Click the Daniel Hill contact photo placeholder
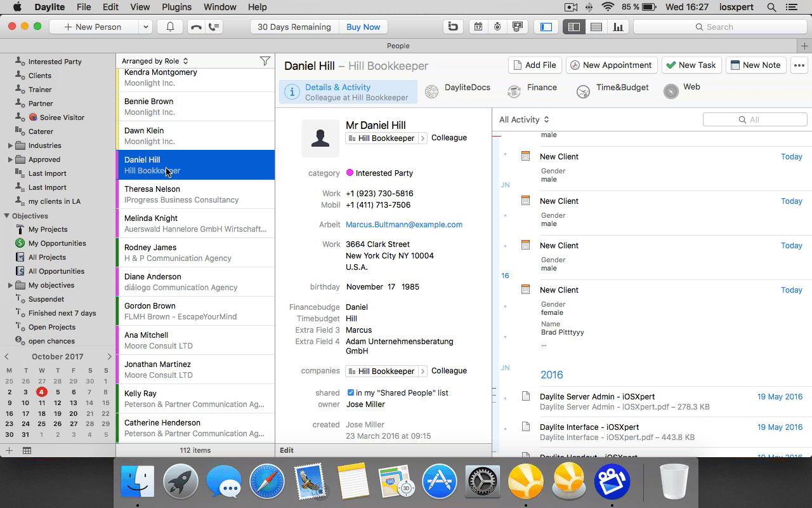The width and height of the screenshot is (812, 508). tap(320, 138)
